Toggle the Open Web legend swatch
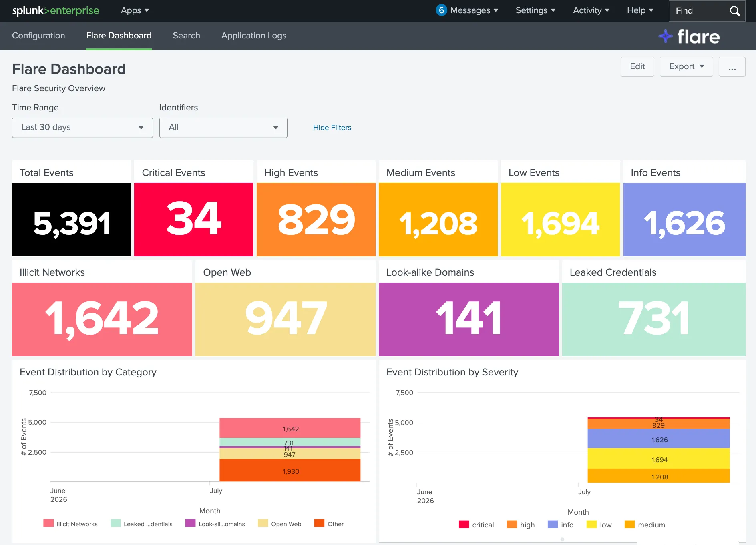 click(x=263, y=523)
